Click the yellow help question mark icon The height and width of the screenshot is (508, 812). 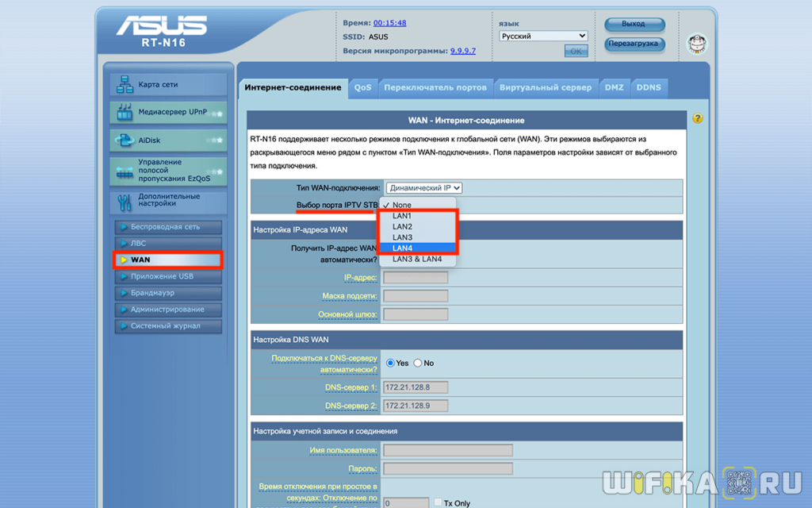(x=698, y=119)
